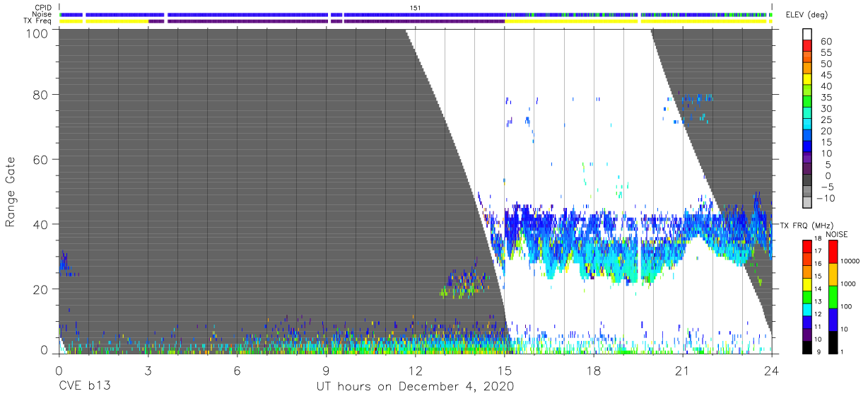This screenshot has height=401, width=868.
Task: Click ELEV colorbar label '30'
Action: [x=826, y=108]
